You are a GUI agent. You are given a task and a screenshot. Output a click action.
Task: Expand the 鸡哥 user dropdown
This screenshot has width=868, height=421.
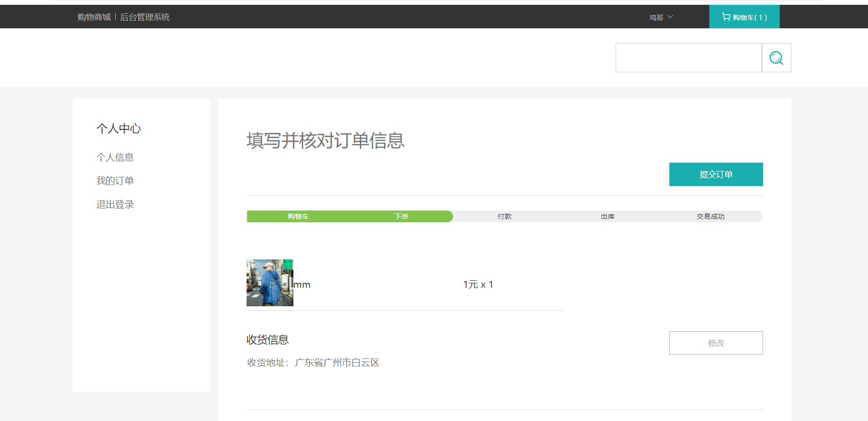(x=661, y=17)
